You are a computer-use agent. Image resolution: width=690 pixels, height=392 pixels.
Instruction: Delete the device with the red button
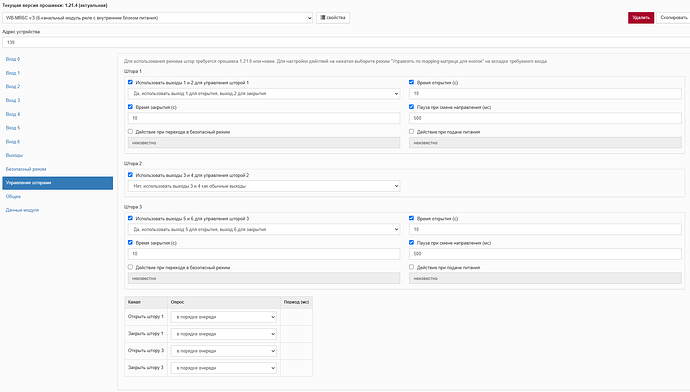click(x=641, y=18)
